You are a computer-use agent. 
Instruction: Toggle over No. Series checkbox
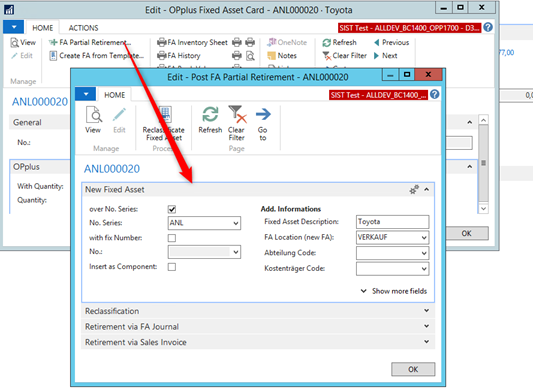click(172, 209)
